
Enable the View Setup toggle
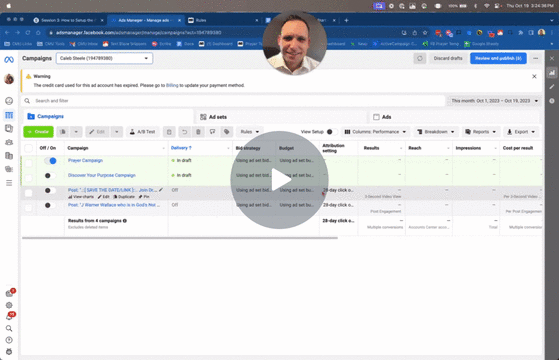(332, 132)
